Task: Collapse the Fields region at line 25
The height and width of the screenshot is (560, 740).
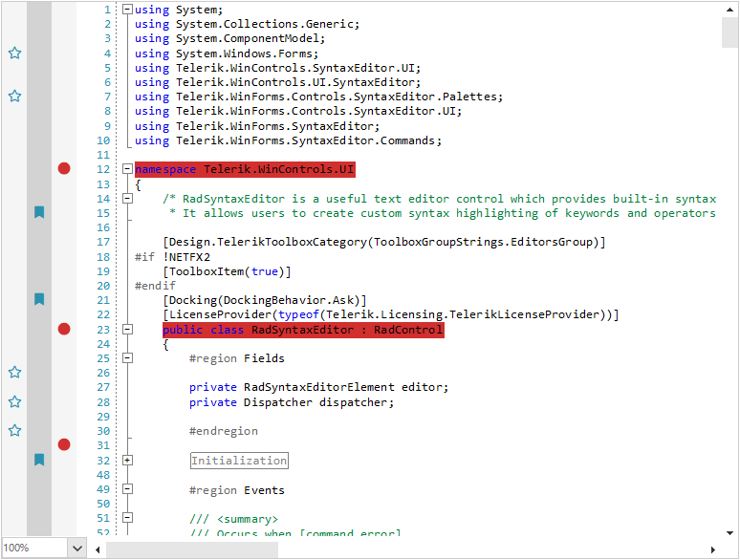Action: (x=127, y=358)
